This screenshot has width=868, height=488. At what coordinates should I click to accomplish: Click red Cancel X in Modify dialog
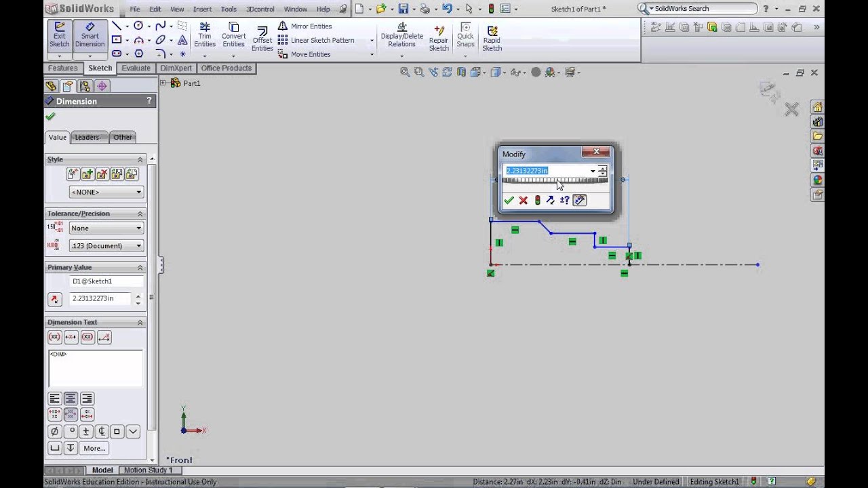[523, 200]
